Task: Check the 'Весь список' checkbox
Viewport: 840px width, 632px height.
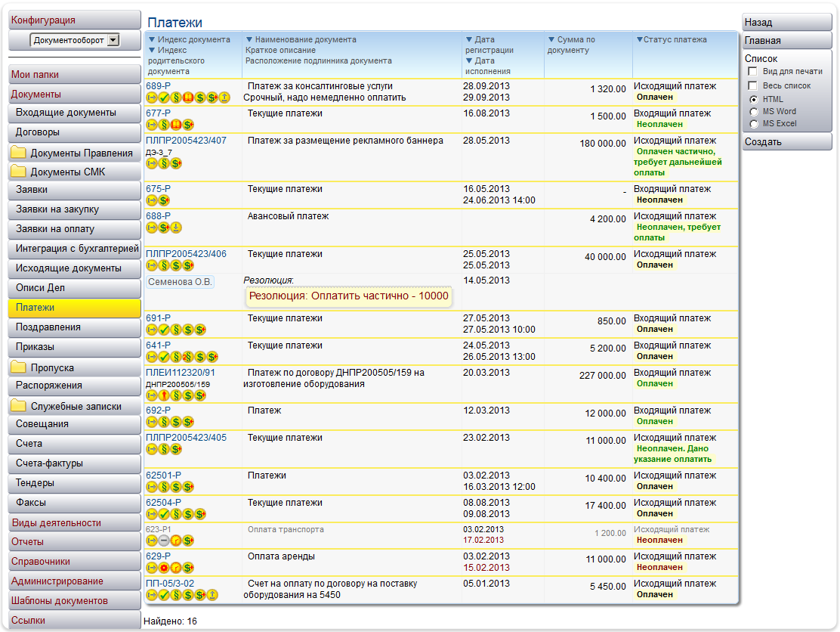Action: click(752, 85)
